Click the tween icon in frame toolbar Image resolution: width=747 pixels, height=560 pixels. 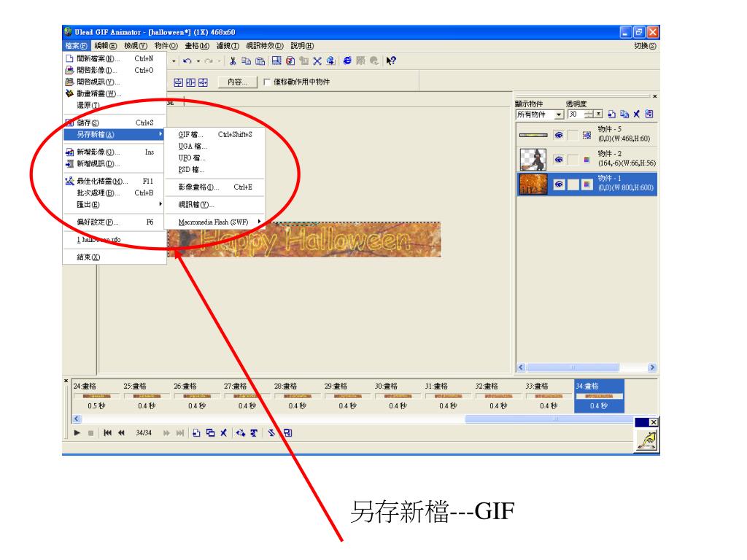click(241, 433)
